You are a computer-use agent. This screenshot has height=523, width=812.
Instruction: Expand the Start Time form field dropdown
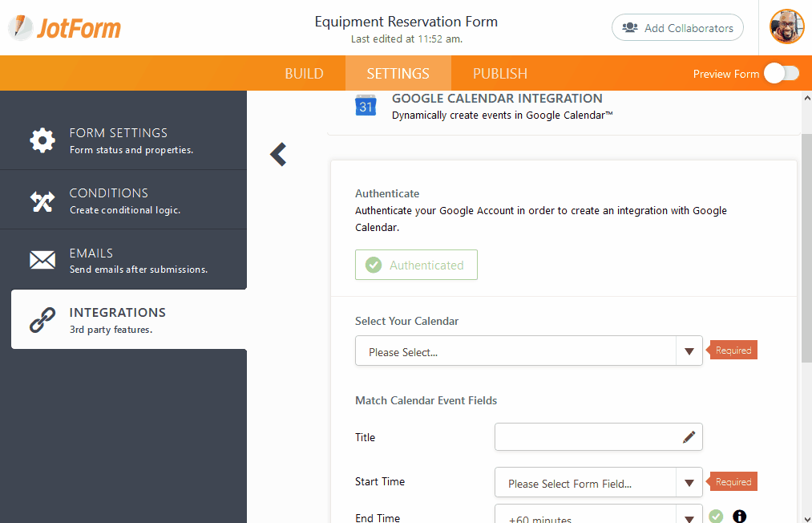(598, 483)
